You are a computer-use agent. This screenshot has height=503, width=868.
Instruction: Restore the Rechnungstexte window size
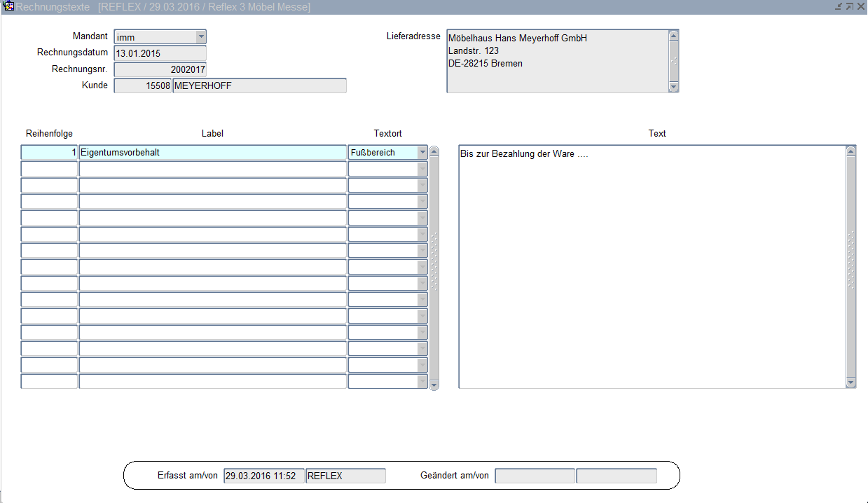click(849, 6)
